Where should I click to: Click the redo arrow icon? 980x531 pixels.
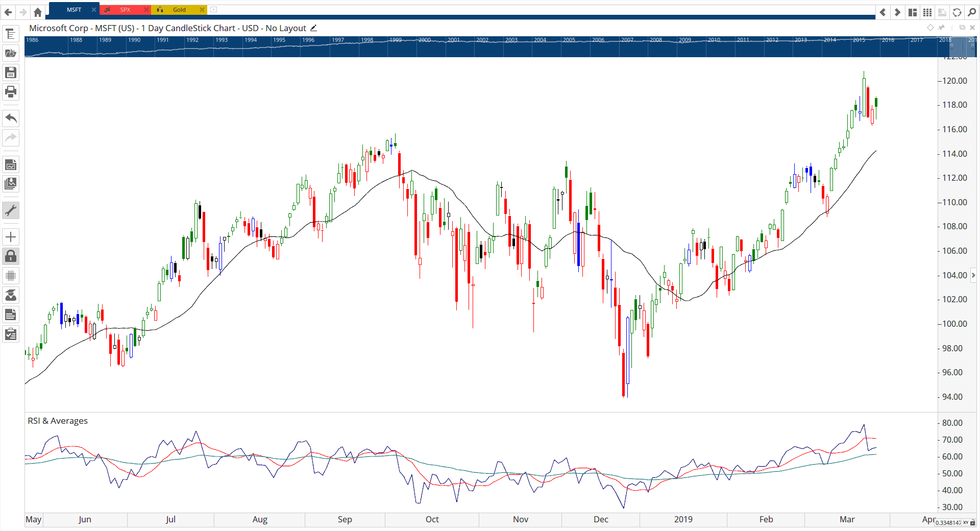pos(11,137)
